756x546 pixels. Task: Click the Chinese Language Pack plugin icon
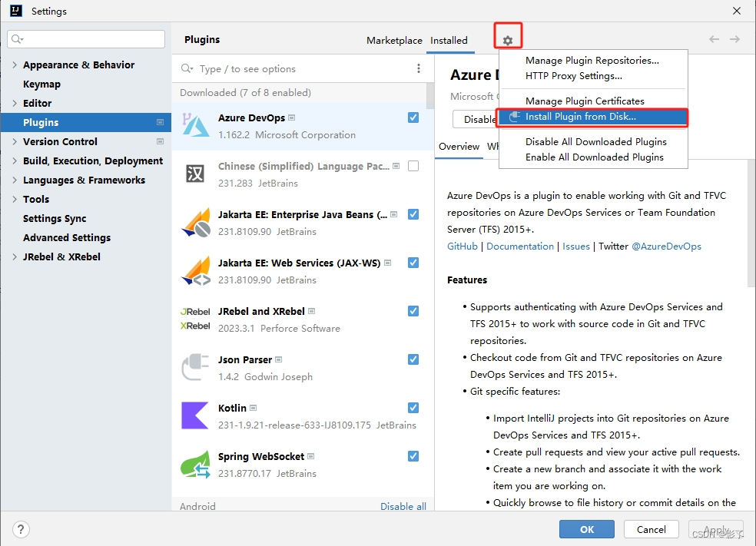(195, 174)
